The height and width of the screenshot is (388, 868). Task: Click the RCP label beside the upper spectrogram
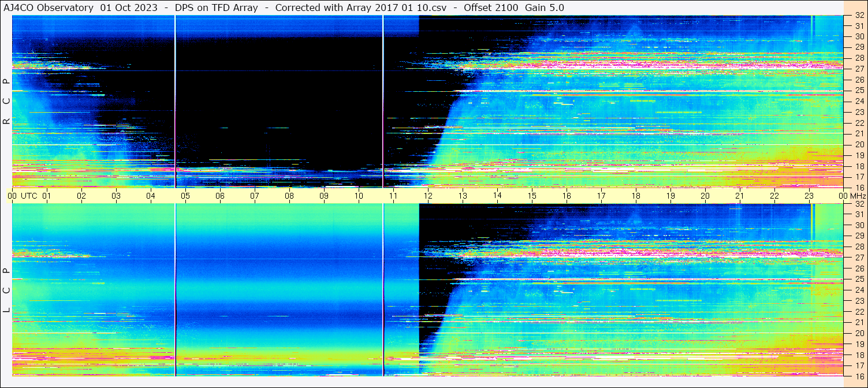pyautogui.click(x=6, y=102)
